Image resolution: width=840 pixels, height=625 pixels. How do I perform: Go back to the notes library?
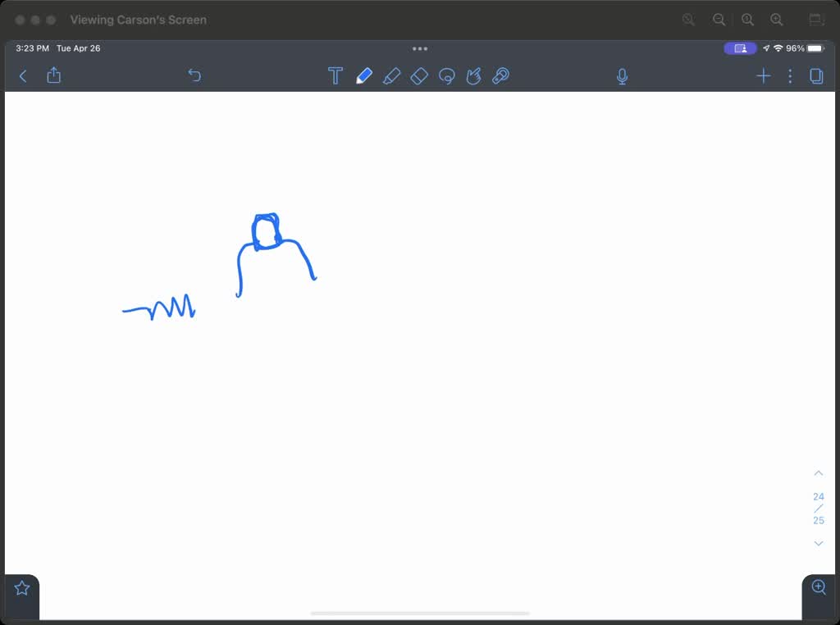(22, 75)
